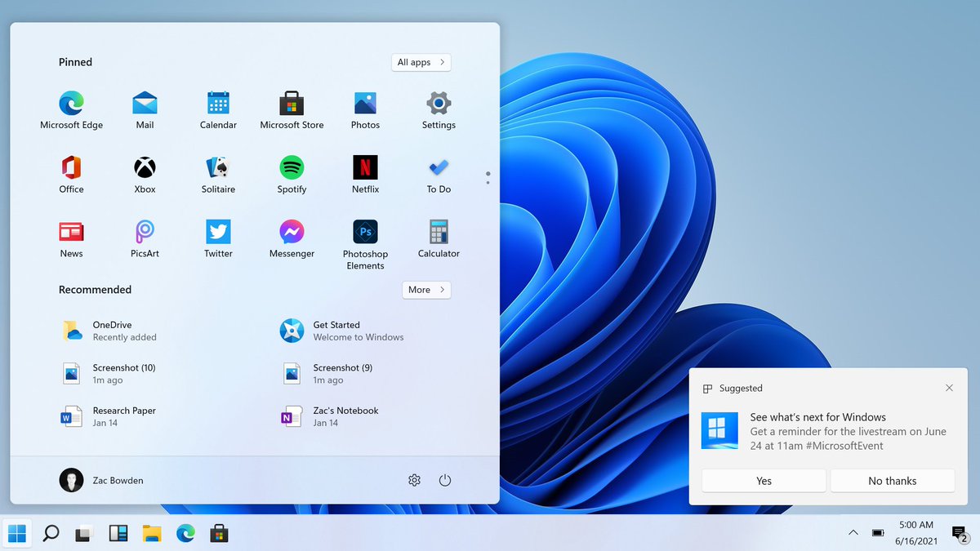980x551 pixels.
Task: Open Microsoft Store from taskbar
Action: [x=219, y=534]
